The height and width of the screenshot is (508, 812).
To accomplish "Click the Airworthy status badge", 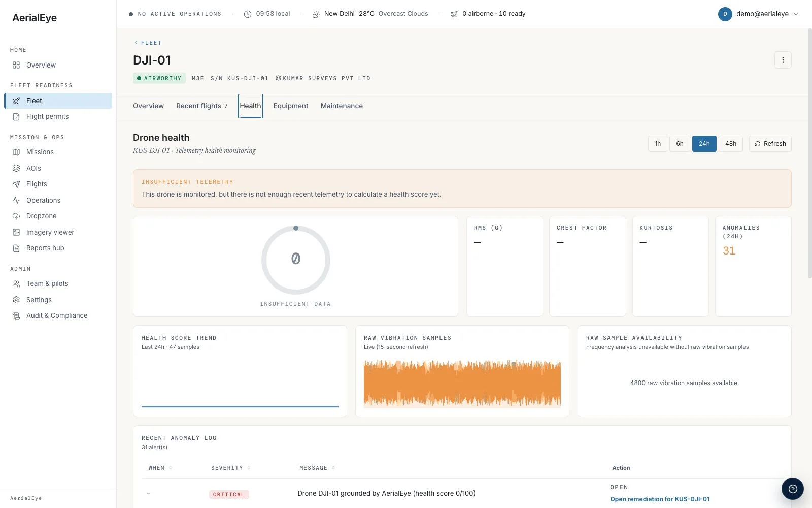I will point(159,78).
